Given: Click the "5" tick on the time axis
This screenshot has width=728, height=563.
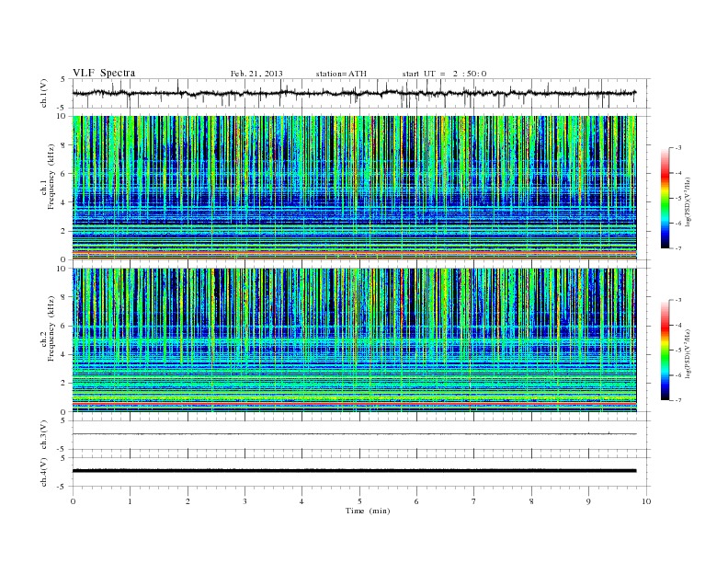Looking at the screenshot, I should click(359, 501).
